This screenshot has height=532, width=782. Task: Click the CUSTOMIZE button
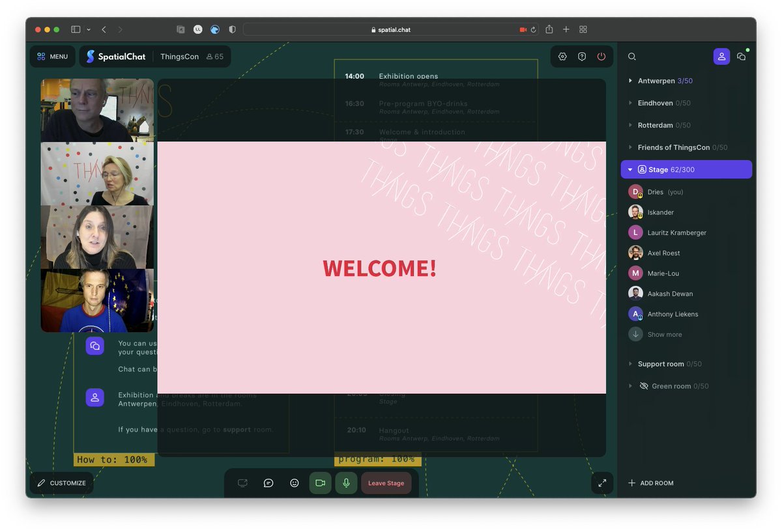[61, 483]
